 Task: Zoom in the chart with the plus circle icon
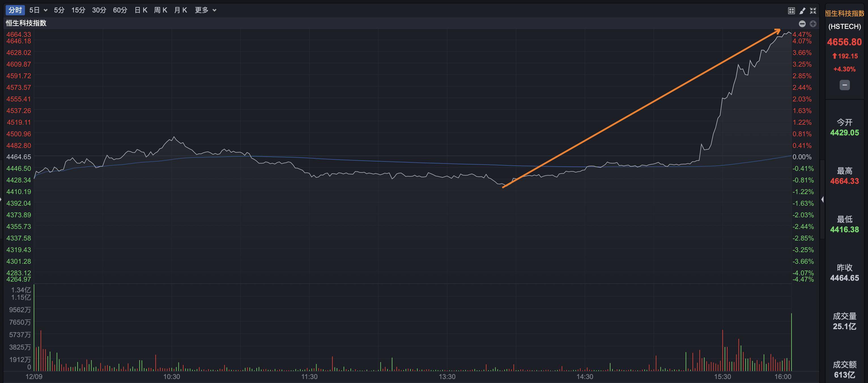point(813,24)
